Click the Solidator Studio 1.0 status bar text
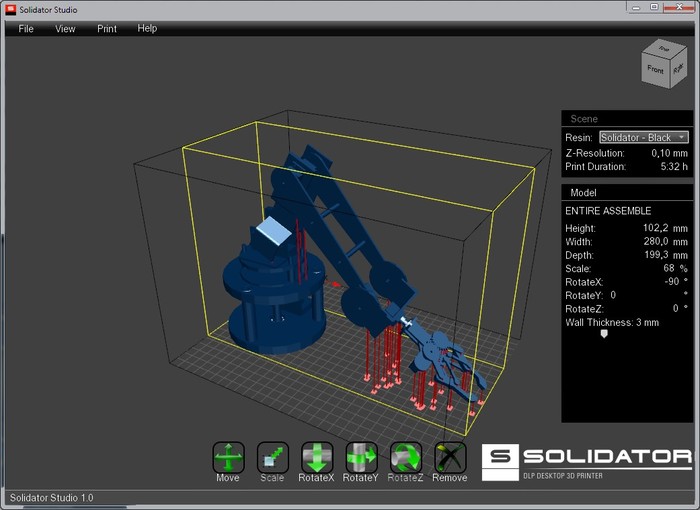 pos(51,497)
